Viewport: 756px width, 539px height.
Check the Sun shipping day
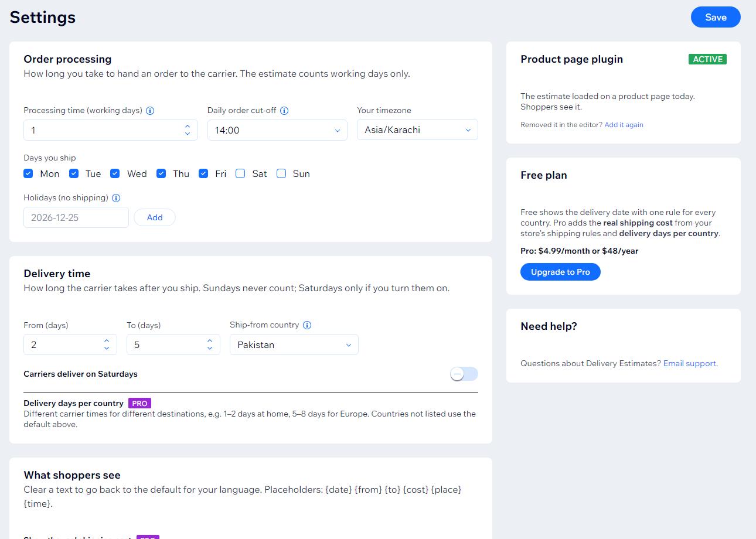click(x=281, y=173)
